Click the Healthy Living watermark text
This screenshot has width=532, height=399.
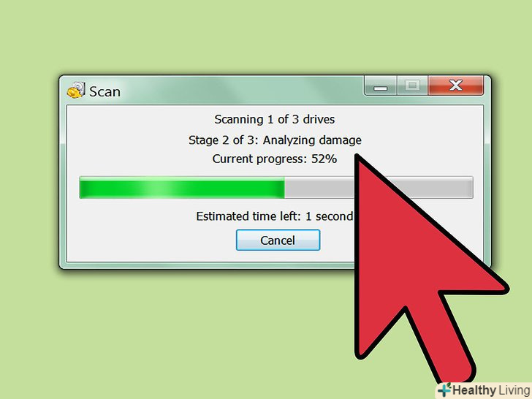(491, 390)
